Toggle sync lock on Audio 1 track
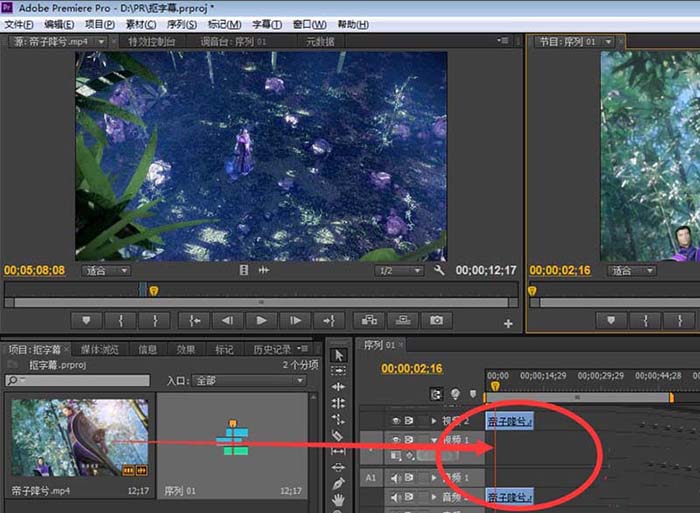The width and height of the screenshot is (700, 513). click(x=408, y=478)
